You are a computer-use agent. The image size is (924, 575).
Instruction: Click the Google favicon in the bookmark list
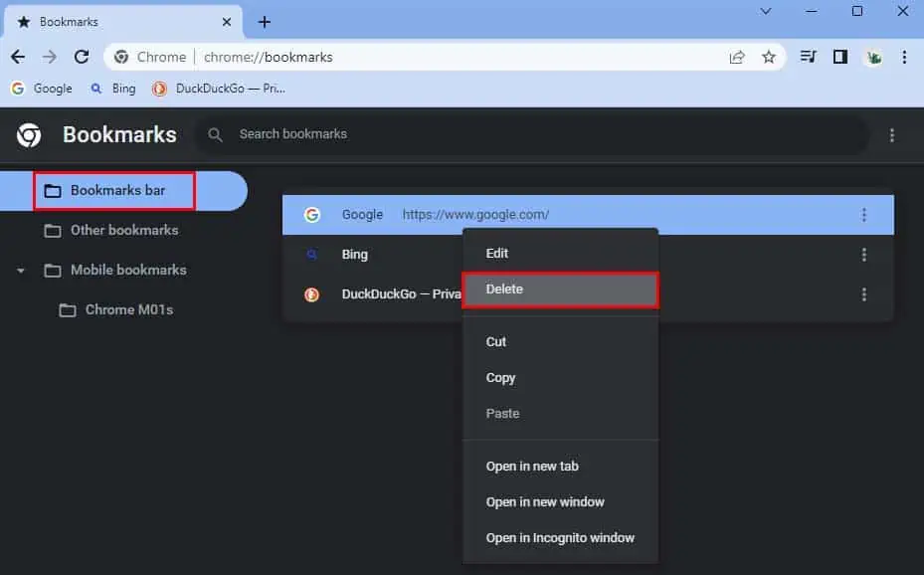tap(311, 215)
